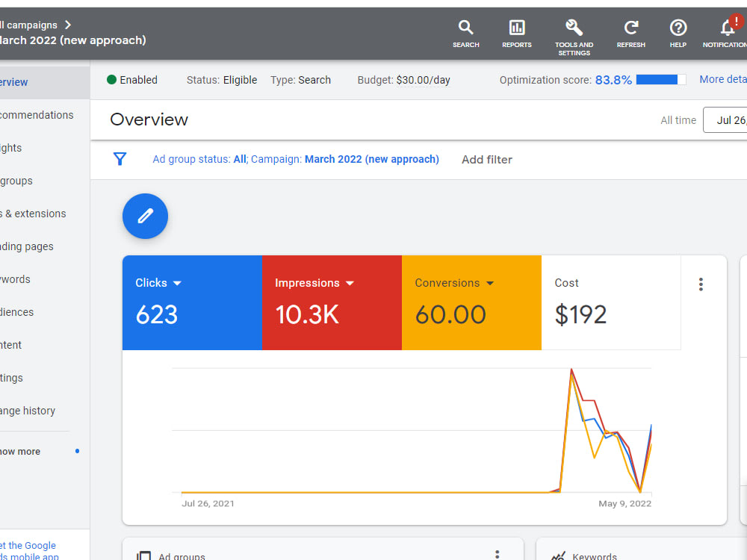Viewport: 747px width, 560px height.
Task: Select the Cost scorecard tile
Action: pos(611,303)
